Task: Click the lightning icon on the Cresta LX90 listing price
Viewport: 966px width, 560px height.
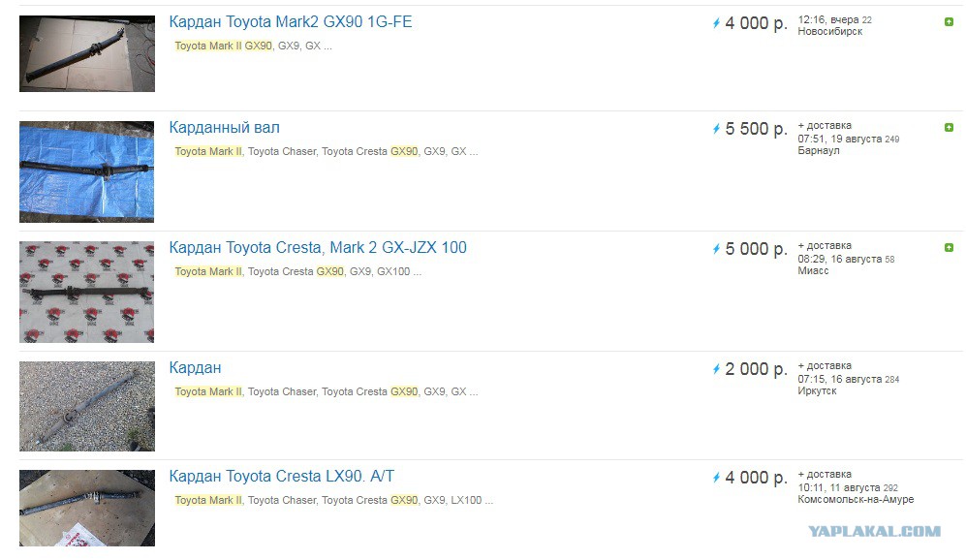Action: [x=716, y=478]
